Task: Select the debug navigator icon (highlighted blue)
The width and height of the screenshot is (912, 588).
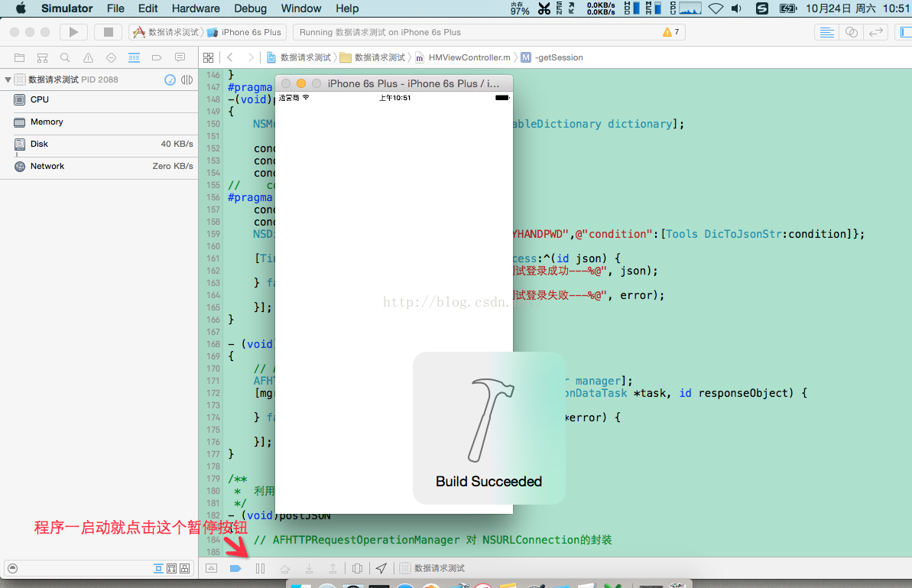Action: coord(134,57)
